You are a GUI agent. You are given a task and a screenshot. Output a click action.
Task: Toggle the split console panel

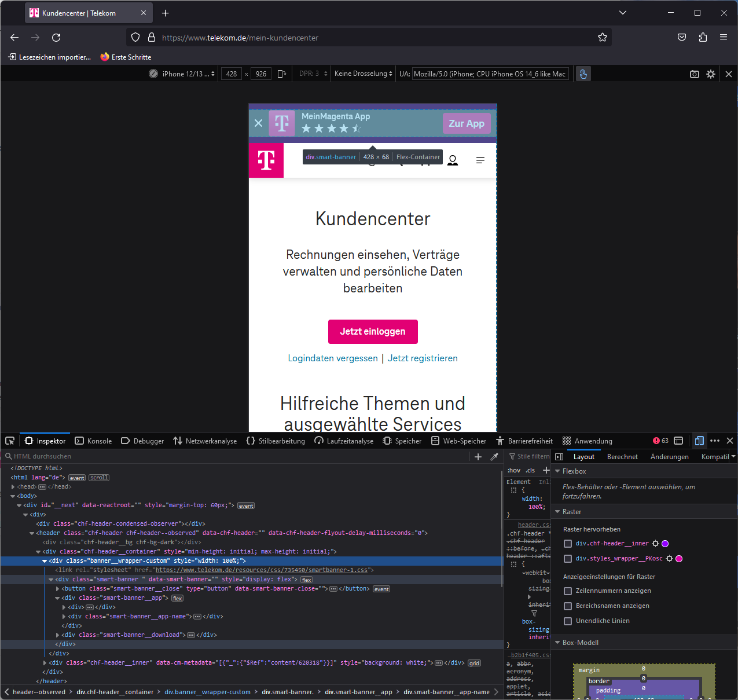point(678,441)
